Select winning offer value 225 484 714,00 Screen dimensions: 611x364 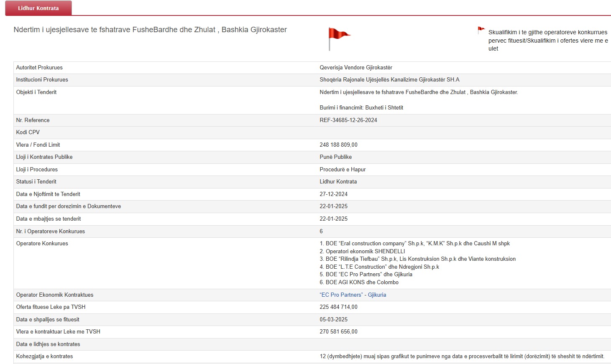pos(338,307)
